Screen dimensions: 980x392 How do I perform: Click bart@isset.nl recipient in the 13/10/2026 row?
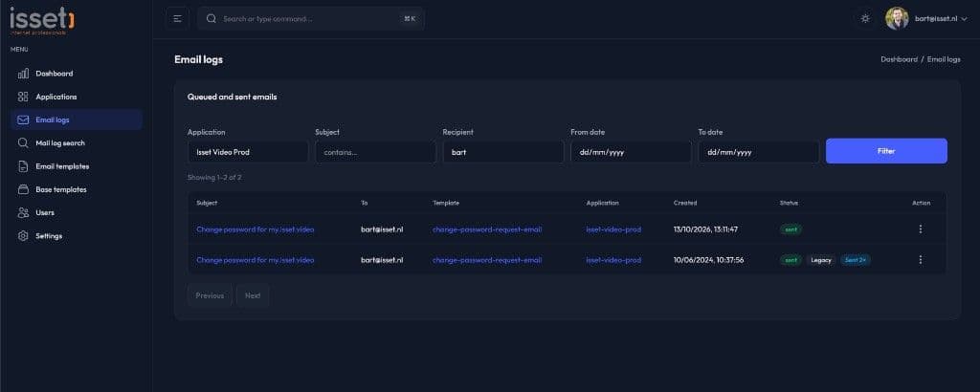382,229
